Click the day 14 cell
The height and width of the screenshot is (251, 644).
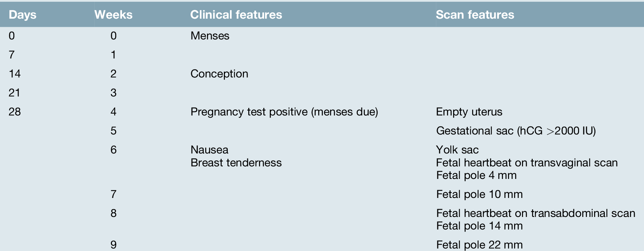[15, 74]
